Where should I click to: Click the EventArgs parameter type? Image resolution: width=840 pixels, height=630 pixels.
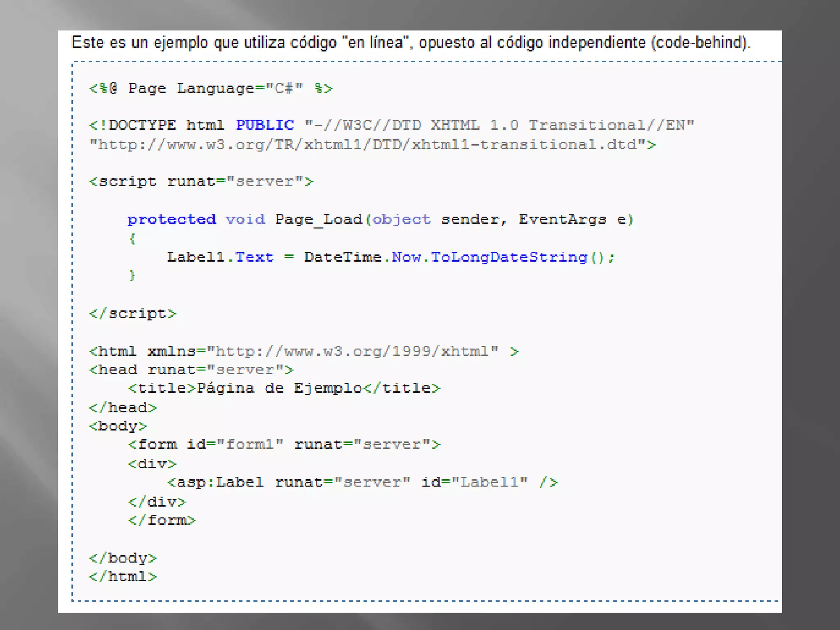562,219
